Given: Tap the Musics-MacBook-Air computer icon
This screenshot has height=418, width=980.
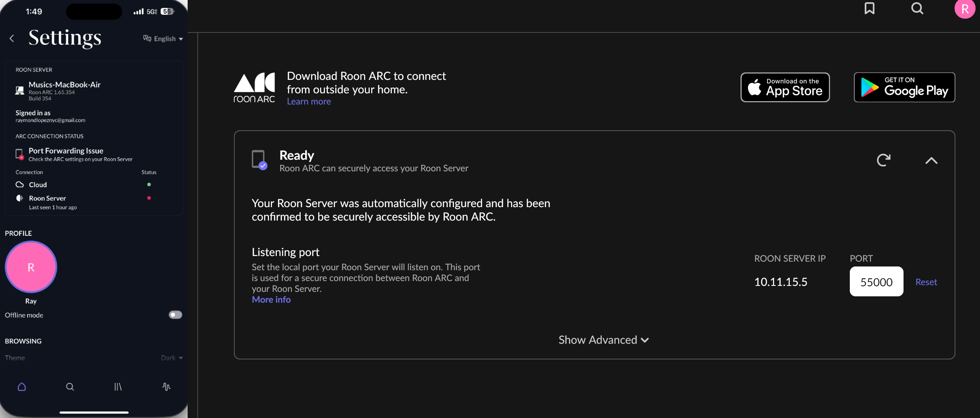Looking at the screenshot, I should 19,91.
